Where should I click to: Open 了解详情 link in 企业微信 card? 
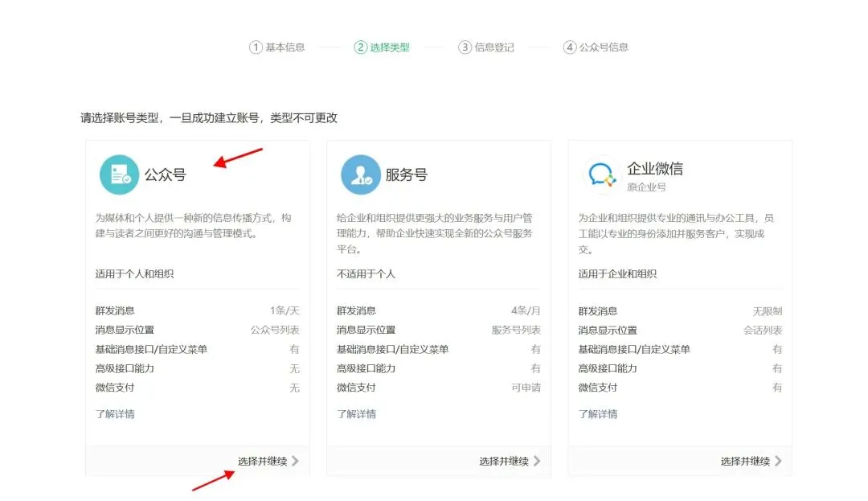point(598,414)
